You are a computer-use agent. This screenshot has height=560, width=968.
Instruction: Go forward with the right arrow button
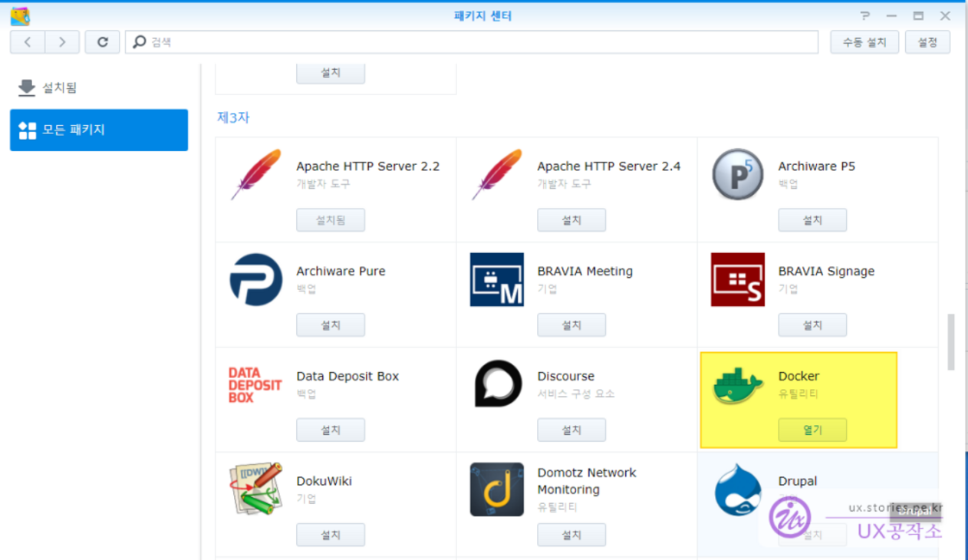[62, 42]
